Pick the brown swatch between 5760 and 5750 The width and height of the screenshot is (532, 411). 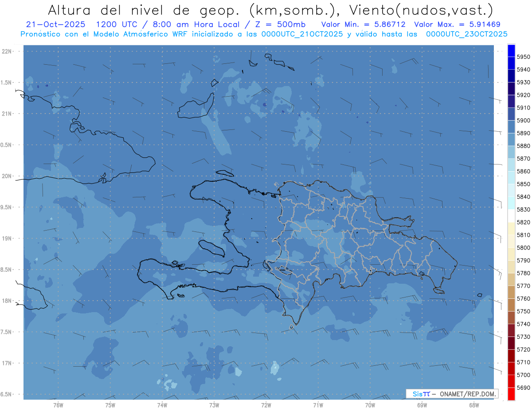511,305
